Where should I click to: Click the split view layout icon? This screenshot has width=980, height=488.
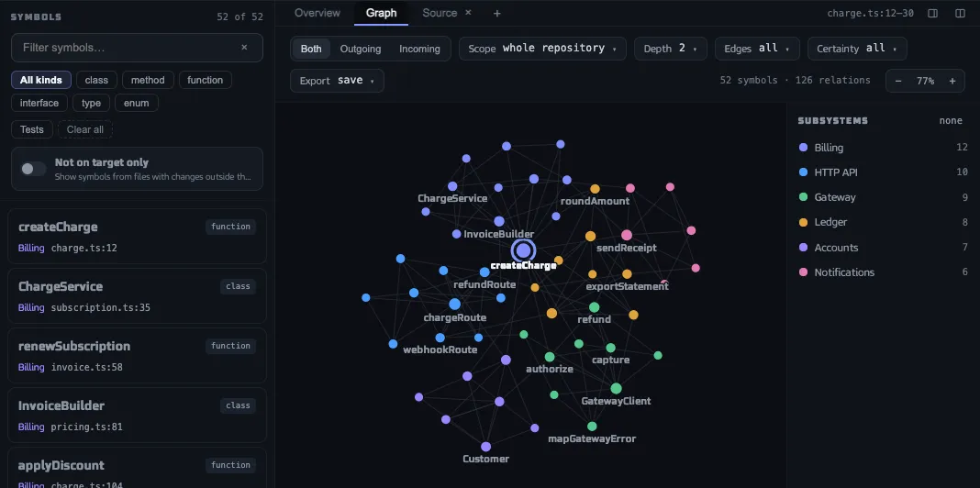[x=961, y=13]
